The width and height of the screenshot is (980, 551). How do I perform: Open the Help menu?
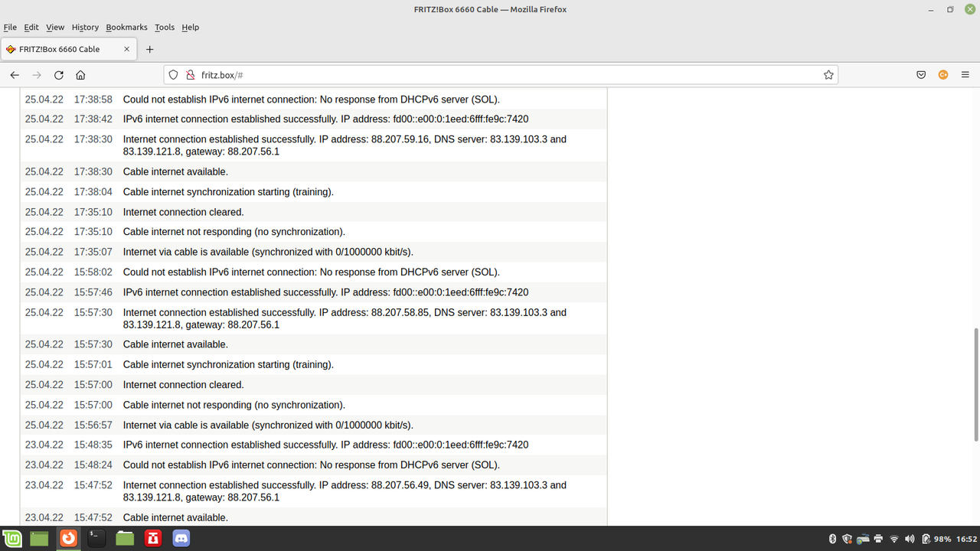pyautogui.click(x=191, y=27)
